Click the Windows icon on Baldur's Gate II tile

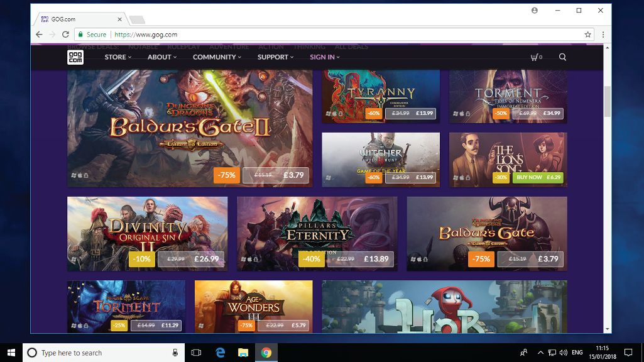pos(74,176)
